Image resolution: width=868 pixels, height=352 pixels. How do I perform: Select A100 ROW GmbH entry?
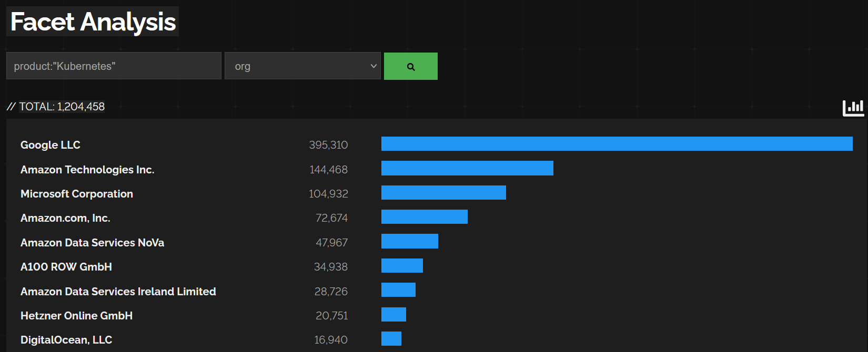[66, 267]
